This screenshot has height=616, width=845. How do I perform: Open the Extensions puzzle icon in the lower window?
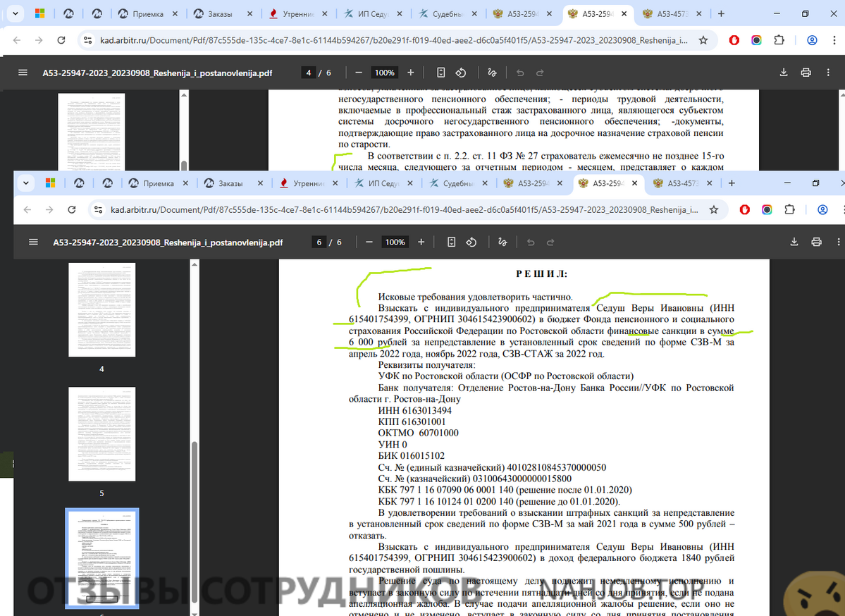pyautogui.click(x=789, y=210)
